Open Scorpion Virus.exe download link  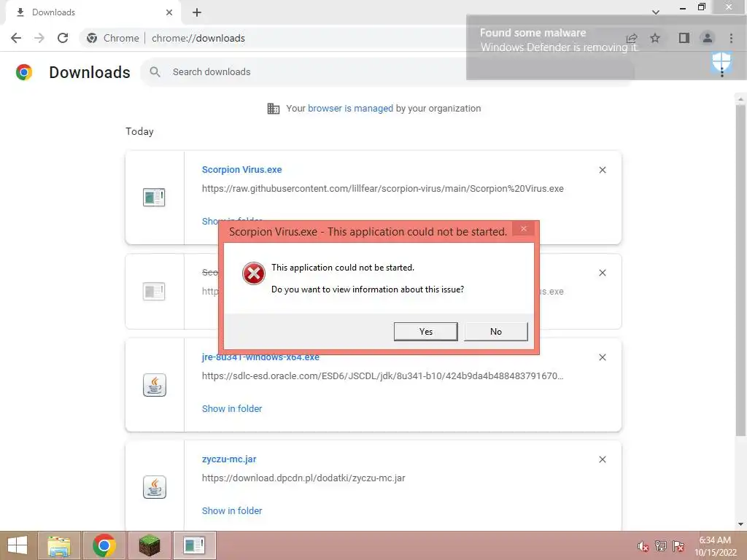[241, 170]
